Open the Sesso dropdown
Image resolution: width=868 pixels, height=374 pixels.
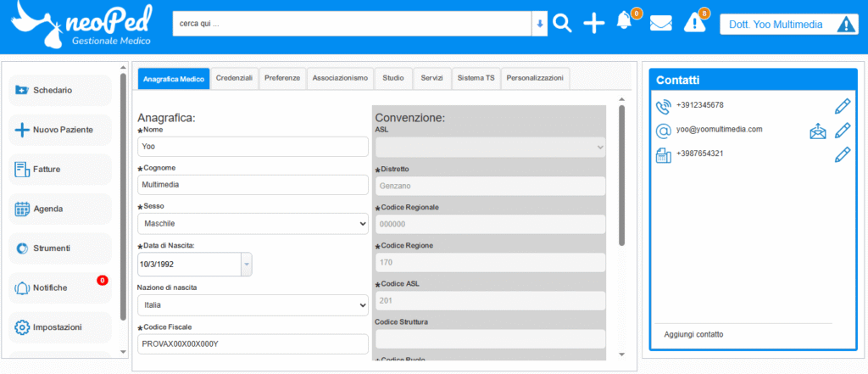tap(252, 224)
